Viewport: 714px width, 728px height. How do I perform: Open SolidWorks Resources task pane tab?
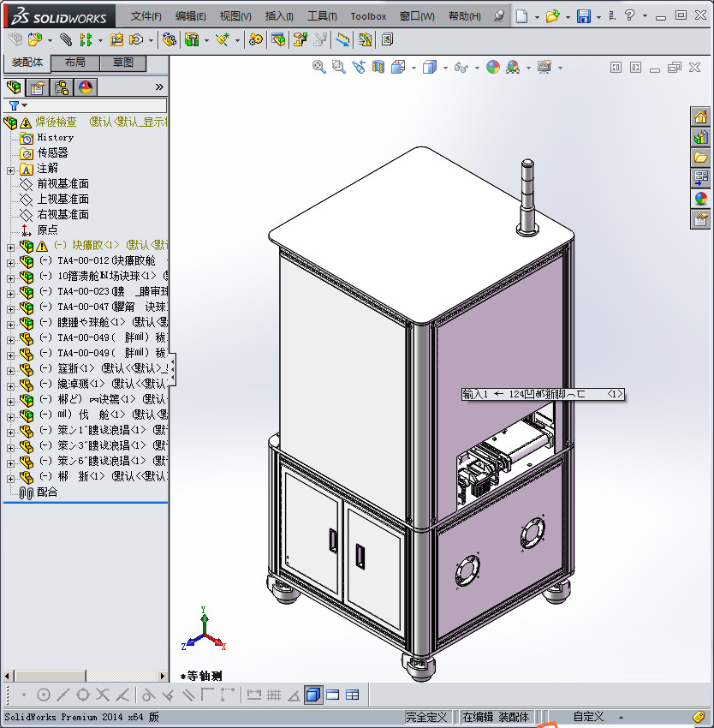click(x=700, y=116)
